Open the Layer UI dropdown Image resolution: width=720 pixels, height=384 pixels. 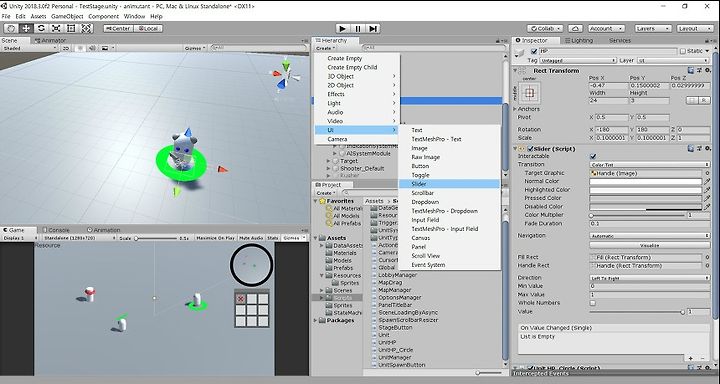tap(673, 60)
